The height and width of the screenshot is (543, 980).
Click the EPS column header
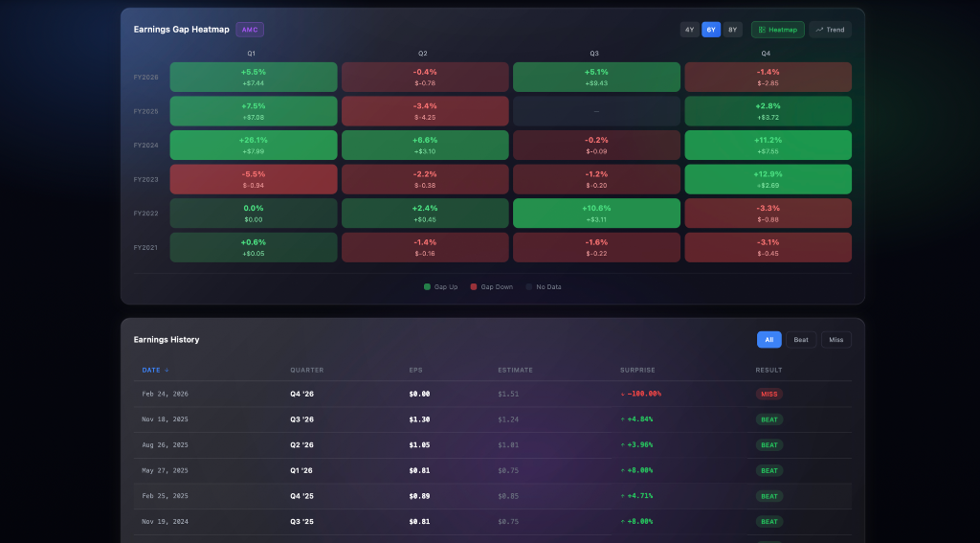coord(415,371)
